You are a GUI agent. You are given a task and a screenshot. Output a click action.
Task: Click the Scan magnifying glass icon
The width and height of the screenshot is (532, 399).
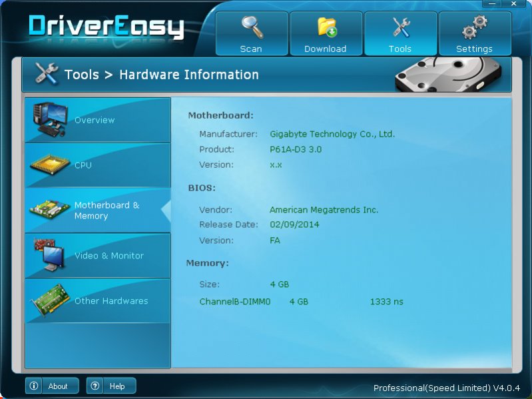pos(252,27)
